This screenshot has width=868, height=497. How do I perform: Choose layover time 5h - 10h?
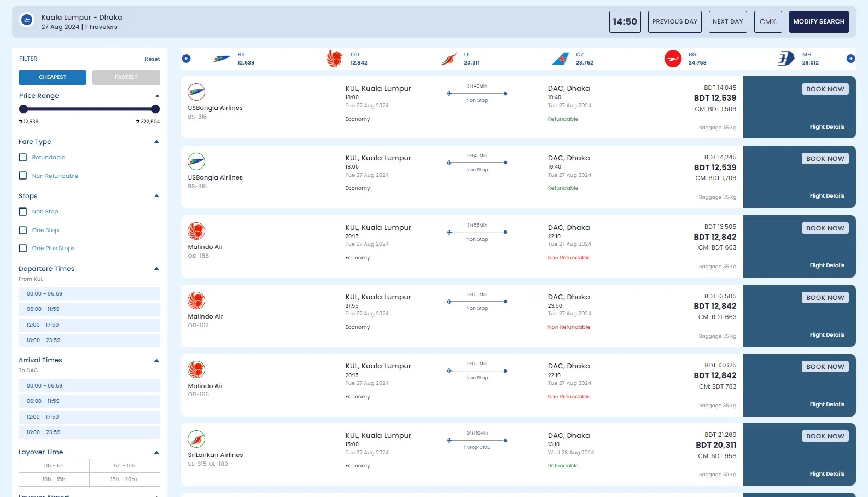click(x=125, y=466)
